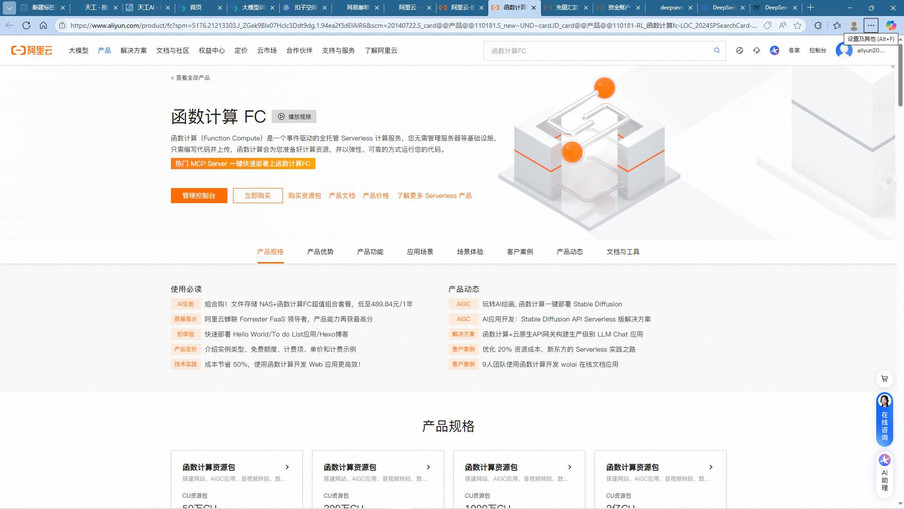Add page to favorites with star icon
The image size is (904, 509).
[x=797, y=25]
